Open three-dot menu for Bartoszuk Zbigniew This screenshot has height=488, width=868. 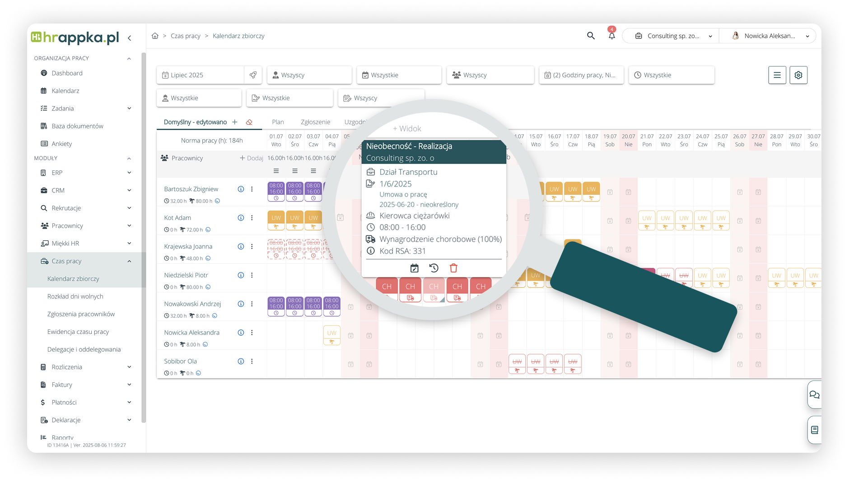[252, 189]
